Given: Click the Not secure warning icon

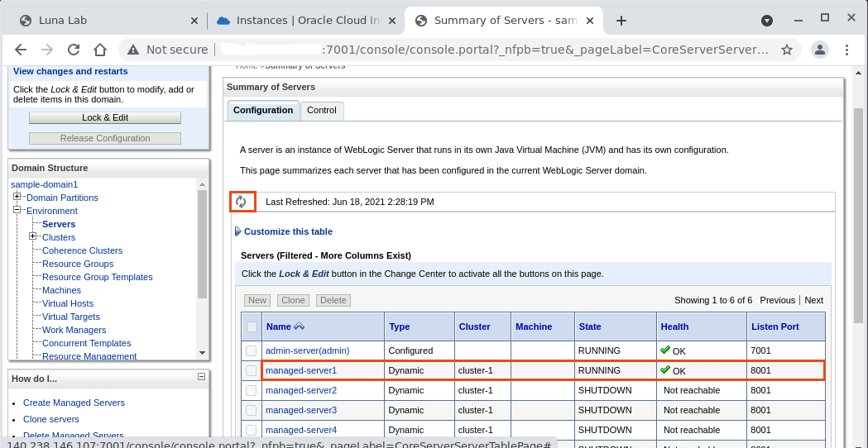Looking at the screenshot, I should [133, 50].
